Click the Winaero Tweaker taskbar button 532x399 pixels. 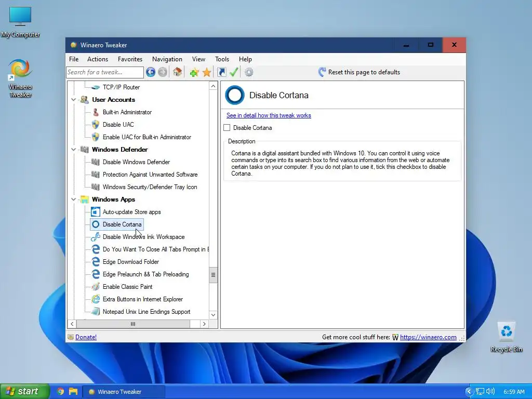tap(124, 392)
